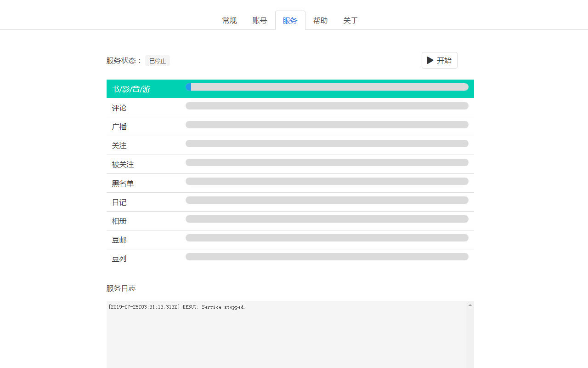The height and width of the screenshot is (368, 588).
Task: Click the progress bar next to 书/影/音/游
Action: [327, 86]
